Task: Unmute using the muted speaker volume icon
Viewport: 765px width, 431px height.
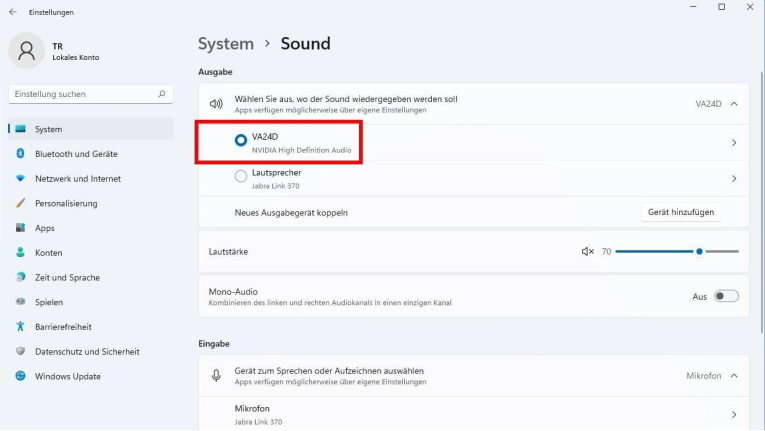Action: pyautogui.click(x=587, y=251)
